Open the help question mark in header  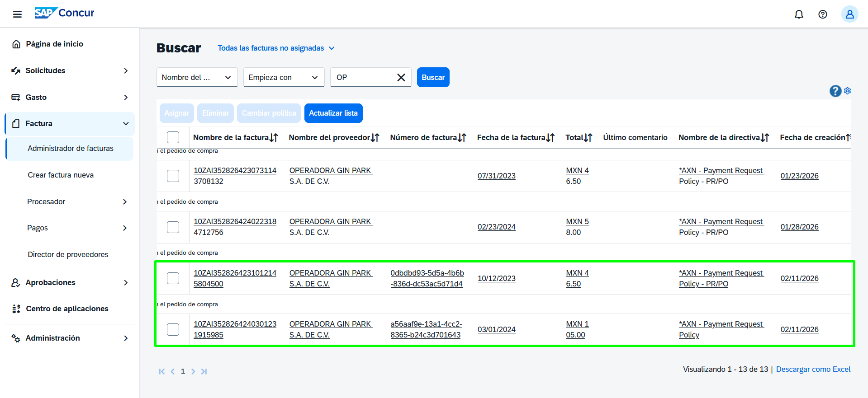click(x=822, y=14)
